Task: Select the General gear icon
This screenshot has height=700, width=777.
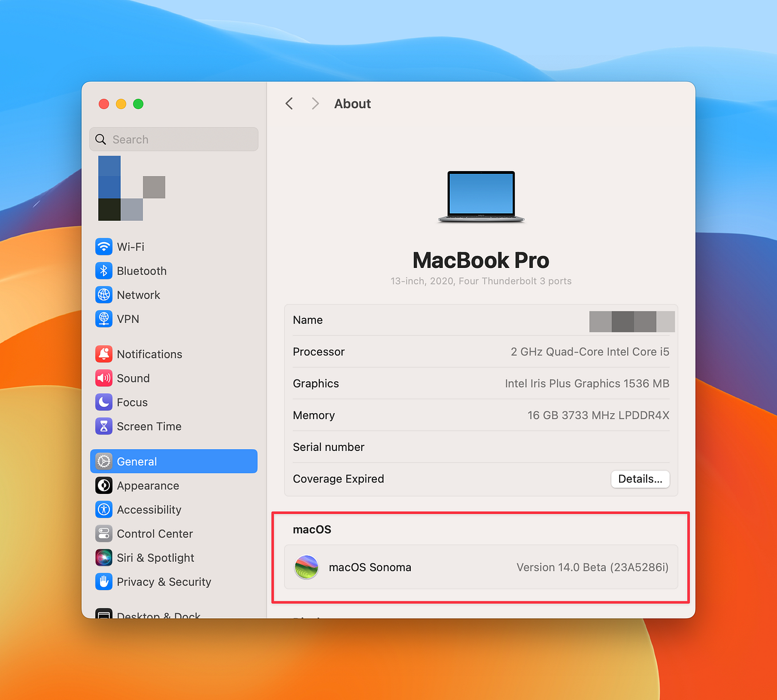Action: click(x=104, y=461)
